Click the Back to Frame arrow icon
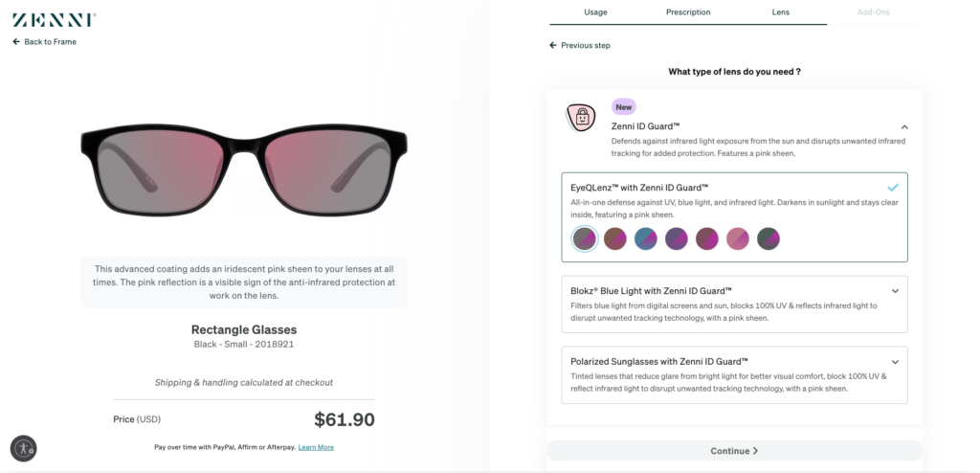 16,42
